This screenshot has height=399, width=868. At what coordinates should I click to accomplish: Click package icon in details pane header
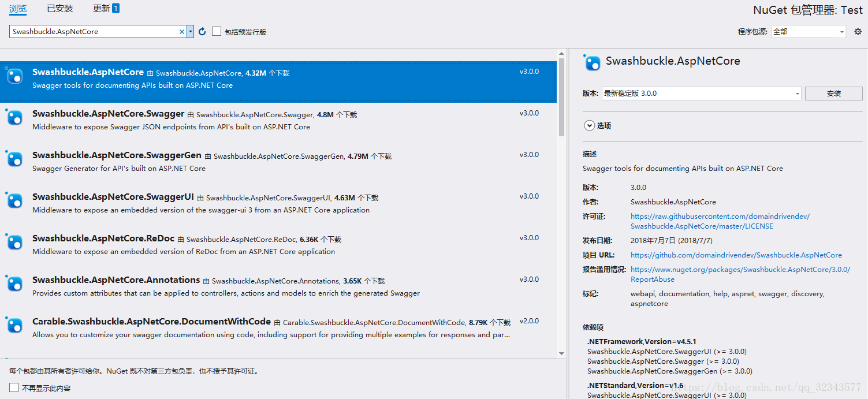593,62
